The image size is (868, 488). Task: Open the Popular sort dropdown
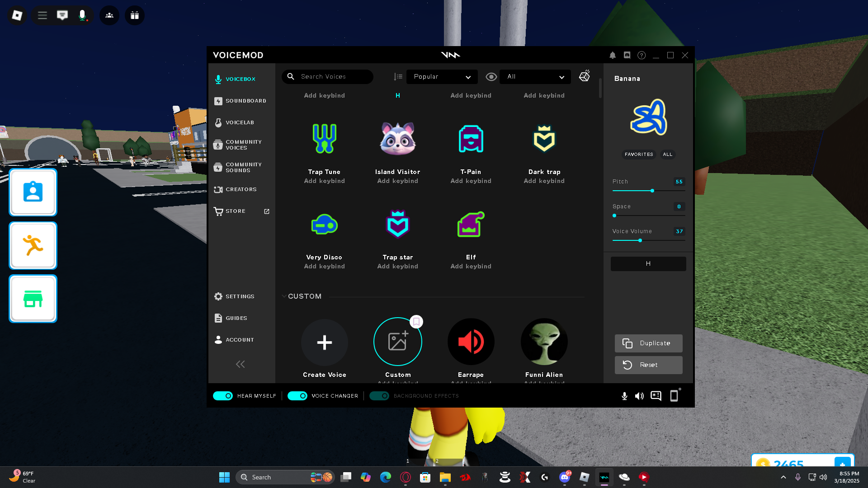(x=443, y=77)
